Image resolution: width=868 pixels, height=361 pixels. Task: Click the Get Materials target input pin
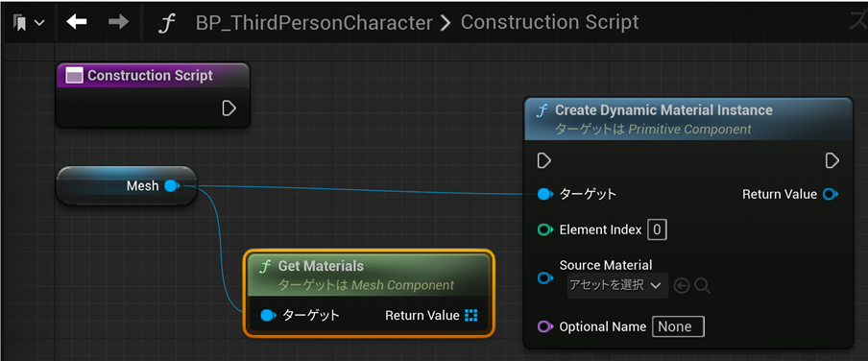point(268,316)
